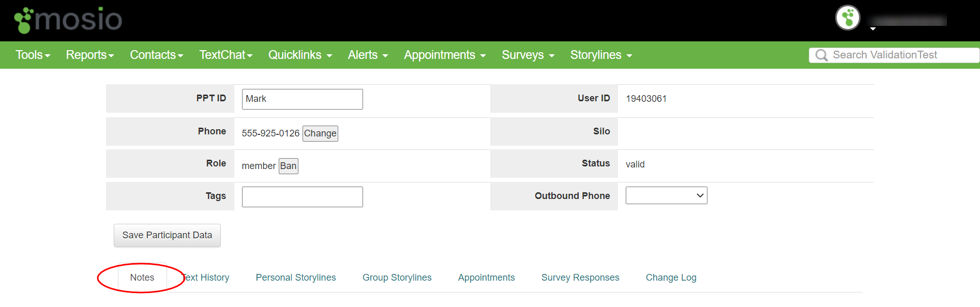Open the Storylines menu
The image size is (980, 307).
[601, 55]
